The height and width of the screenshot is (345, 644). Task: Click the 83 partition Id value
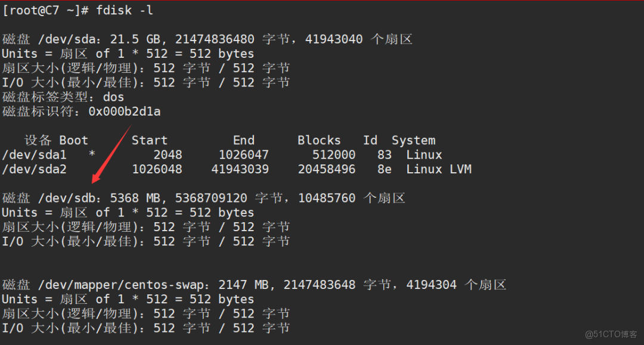(x=384, y=154)
